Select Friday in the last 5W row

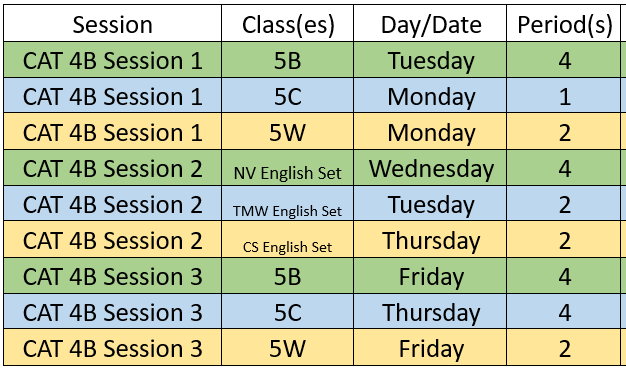pos(430,347)
